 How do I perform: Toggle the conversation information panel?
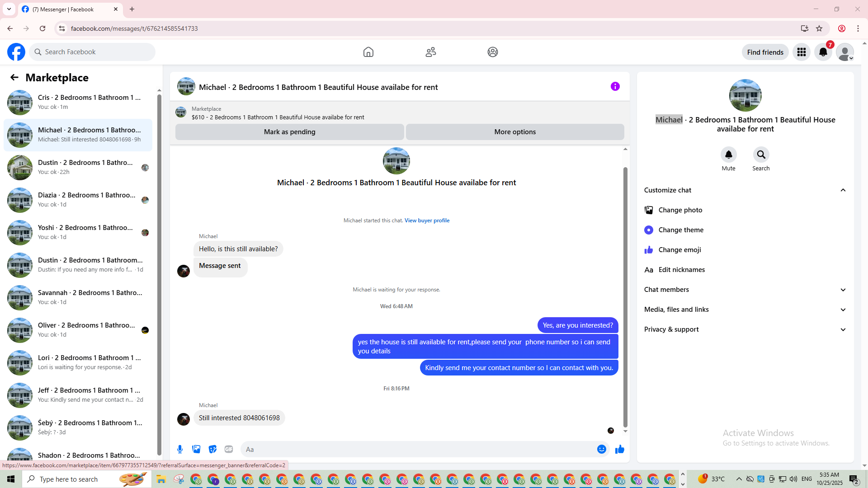[x=615, y=86]
